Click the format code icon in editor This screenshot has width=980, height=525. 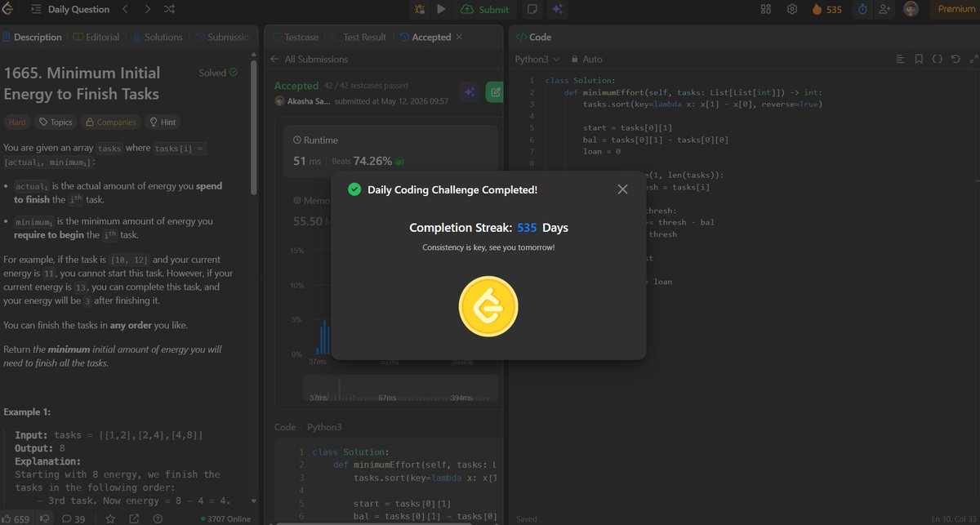901,59
